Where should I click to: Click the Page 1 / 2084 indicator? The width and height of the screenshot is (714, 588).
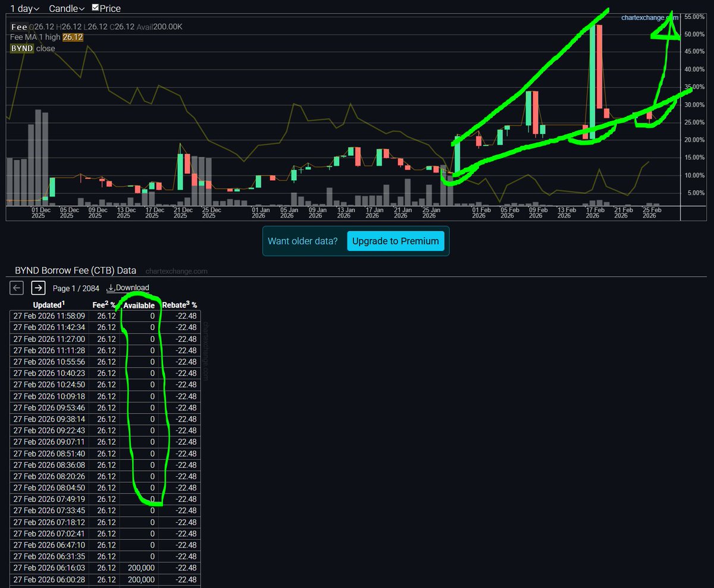[x=76, y=288]
